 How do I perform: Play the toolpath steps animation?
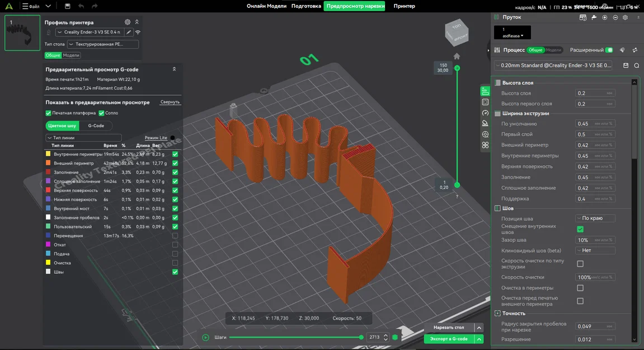[x=206, y=337]
